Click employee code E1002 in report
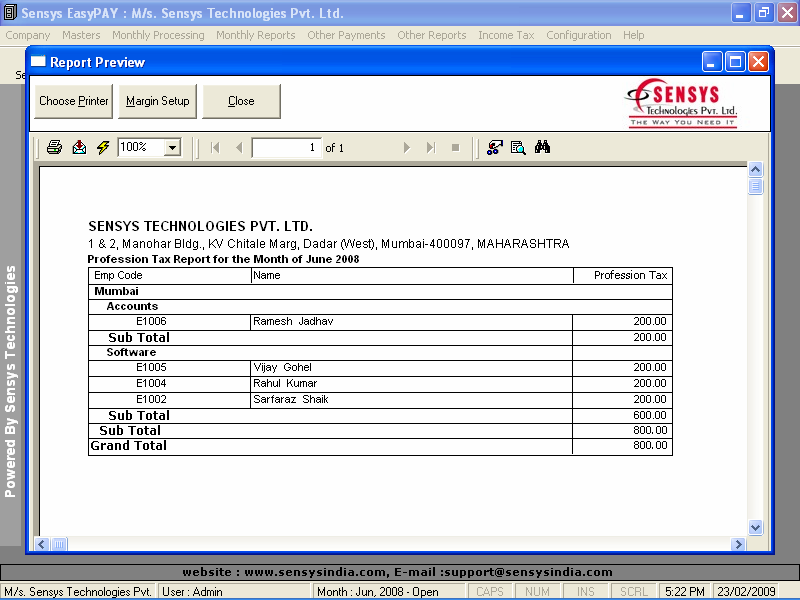This screenshot has width=800, height=600. tap(151, 399)
